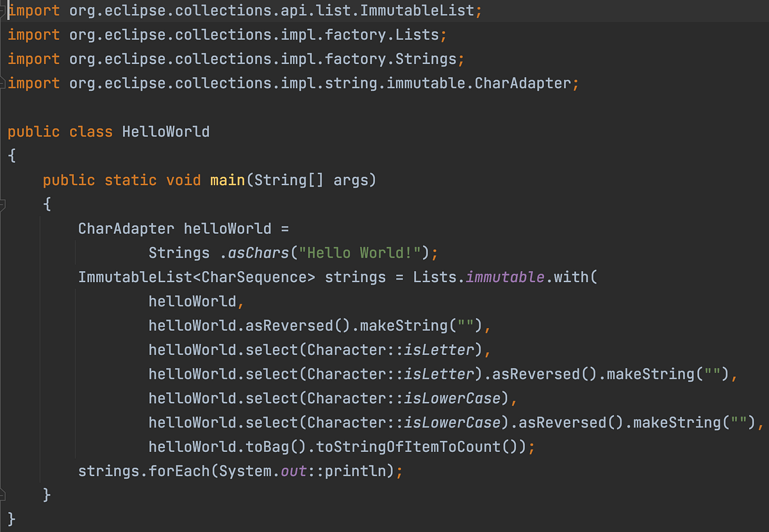Click makeString on the isLetter line
This screenshot has width=769, height=532.
(x=651, y=374)
